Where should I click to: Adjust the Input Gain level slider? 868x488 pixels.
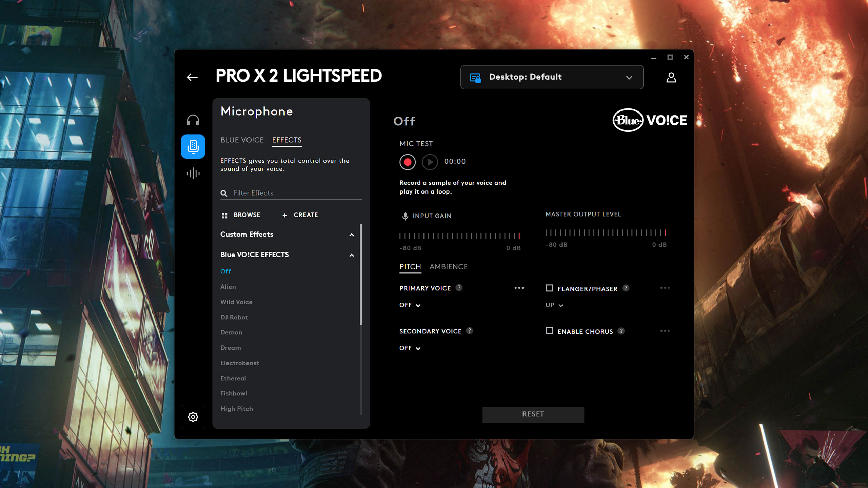460,236
